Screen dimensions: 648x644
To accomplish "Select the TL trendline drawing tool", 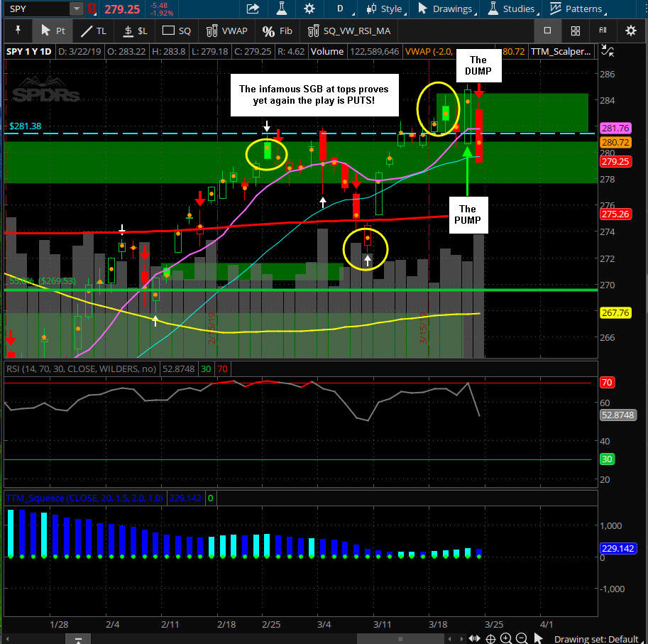I will [93, 31].
